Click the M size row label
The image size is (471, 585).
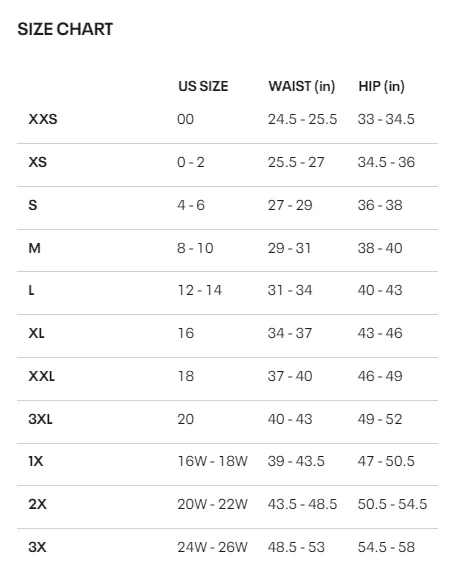click(x=34, y=248)
